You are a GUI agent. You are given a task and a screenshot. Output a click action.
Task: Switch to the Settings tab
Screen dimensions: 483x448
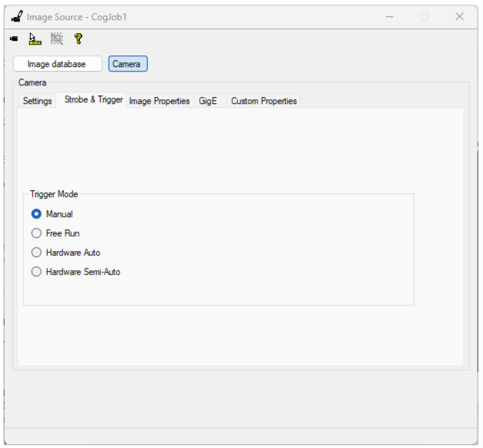37,101
